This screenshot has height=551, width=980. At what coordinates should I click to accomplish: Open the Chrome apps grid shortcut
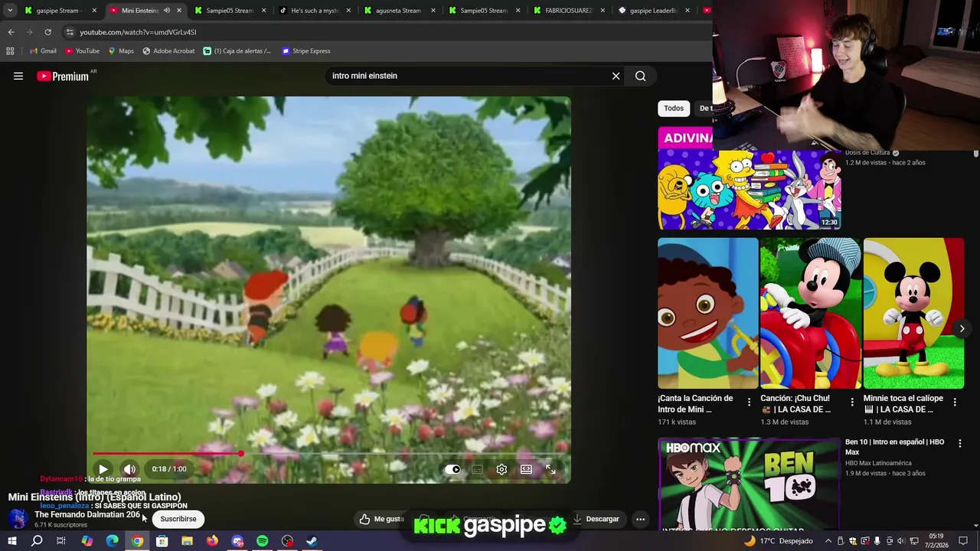[x=10, y=51]
